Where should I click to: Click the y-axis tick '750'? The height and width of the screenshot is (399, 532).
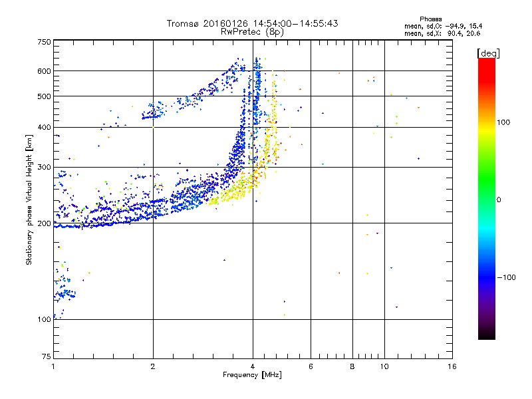click(x=44, y=42)
